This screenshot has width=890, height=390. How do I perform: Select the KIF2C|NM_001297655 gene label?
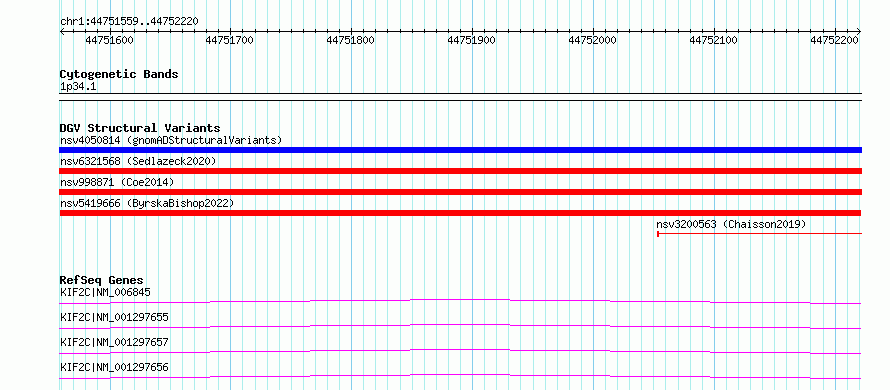(x=114, y=317)
